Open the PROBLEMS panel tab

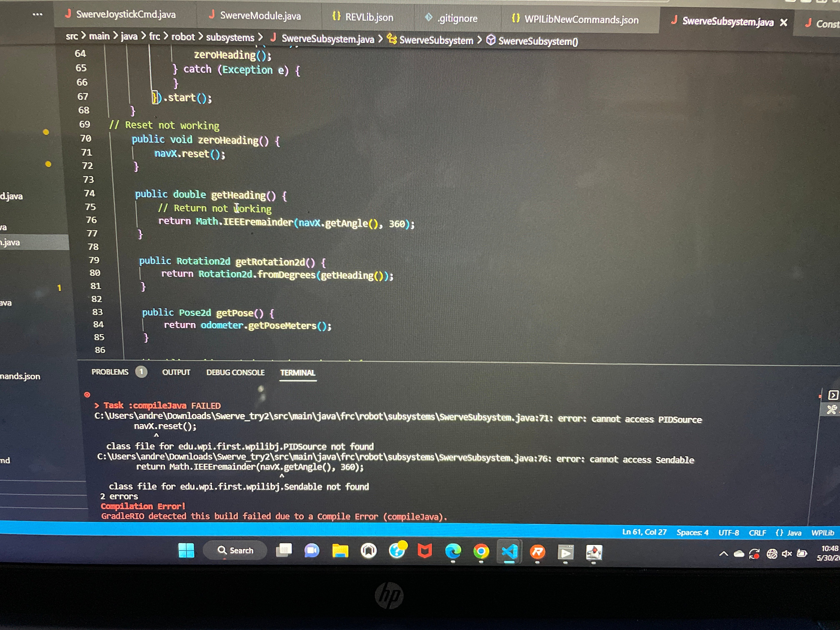[x=110, y=372]
